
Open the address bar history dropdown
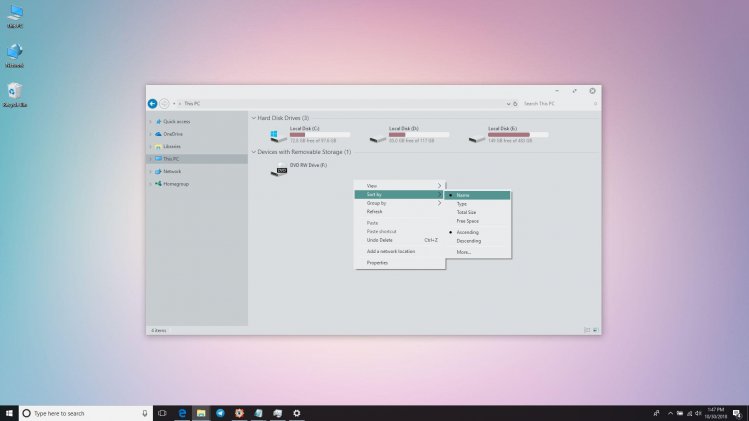tap(508, 104)
